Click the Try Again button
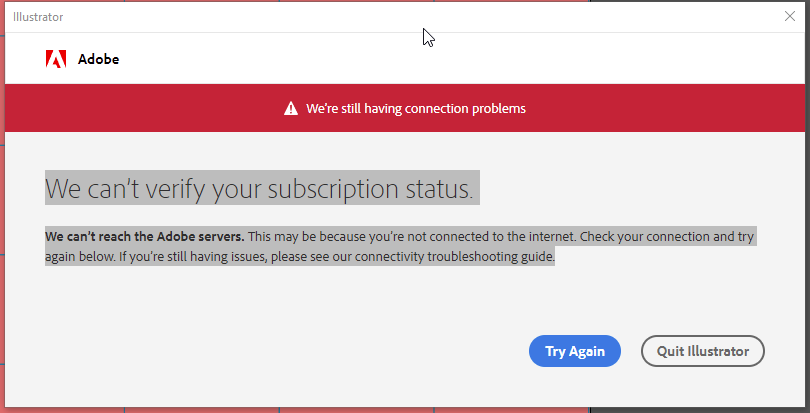810x413 pixels. [574, 351]
